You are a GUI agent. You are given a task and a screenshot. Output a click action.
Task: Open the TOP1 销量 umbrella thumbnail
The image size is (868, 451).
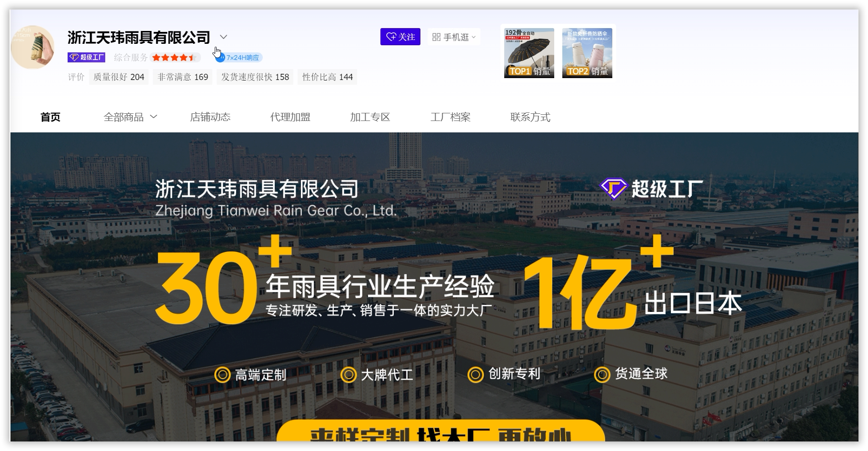[529, 52]
